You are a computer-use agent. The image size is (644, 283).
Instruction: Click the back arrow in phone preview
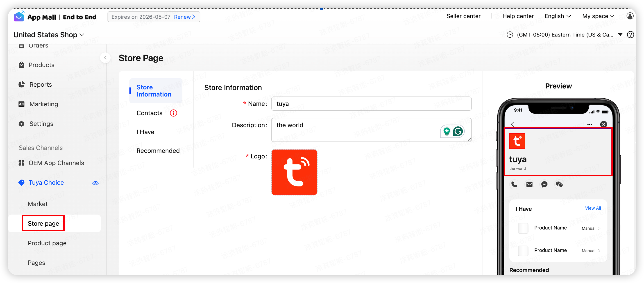tap(512, 124)
